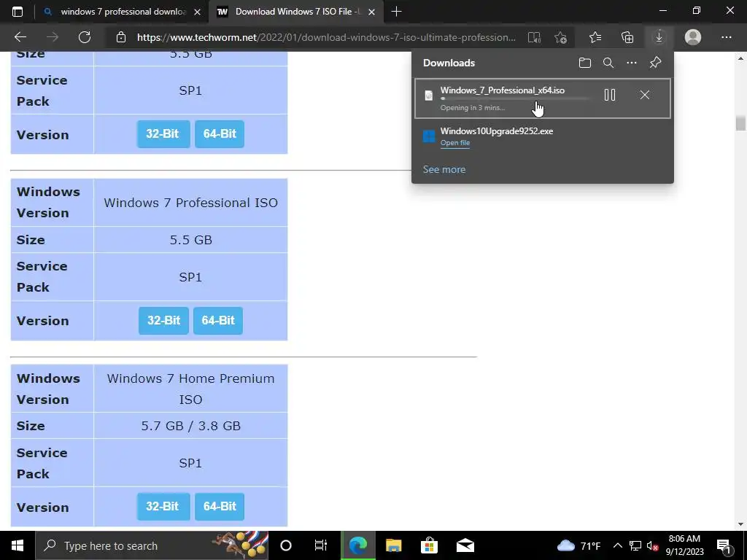Open downloads folder from Downloads panel

[x=585, y=63]
